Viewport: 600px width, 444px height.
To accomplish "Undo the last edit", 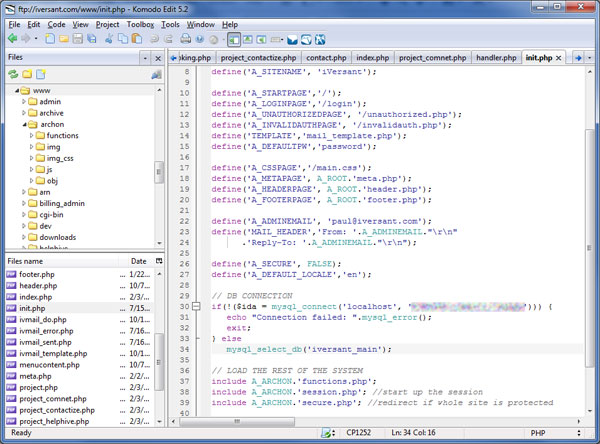I will pyautogui.click(x=154, y=39).
